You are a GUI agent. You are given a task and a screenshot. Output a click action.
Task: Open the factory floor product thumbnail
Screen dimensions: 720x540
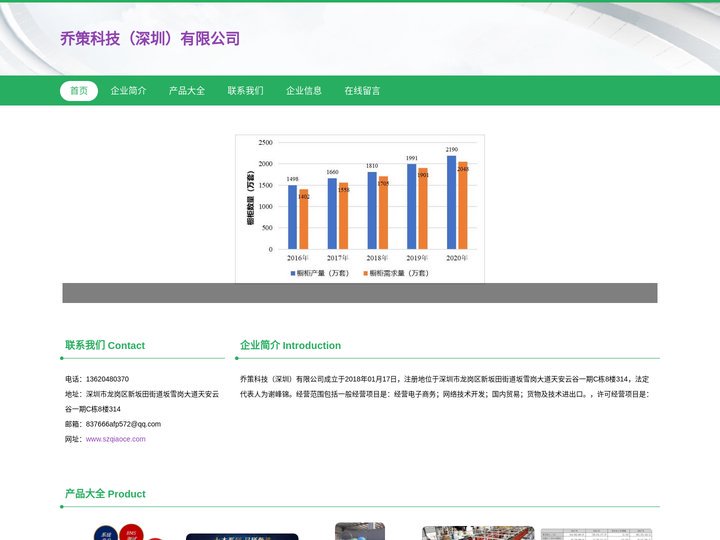(x=478, y=533)
